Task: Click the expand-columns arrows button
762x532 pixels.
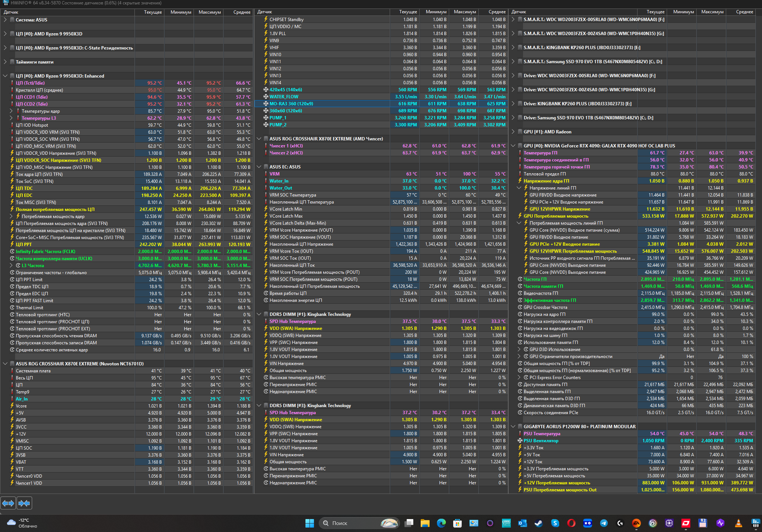Action: coord(8,503)
